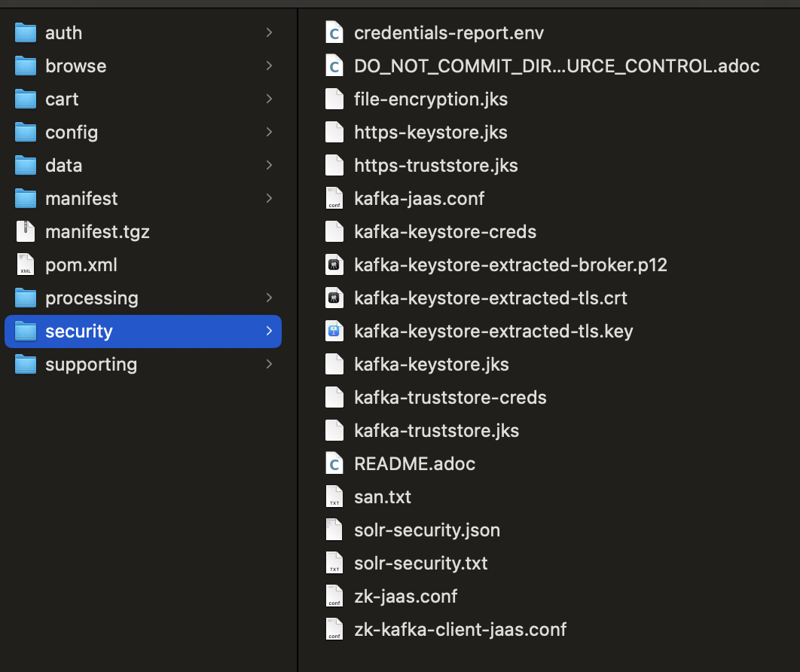Click the security folder chevron
The image size is (800, 672).
click(x=270, y=331)
